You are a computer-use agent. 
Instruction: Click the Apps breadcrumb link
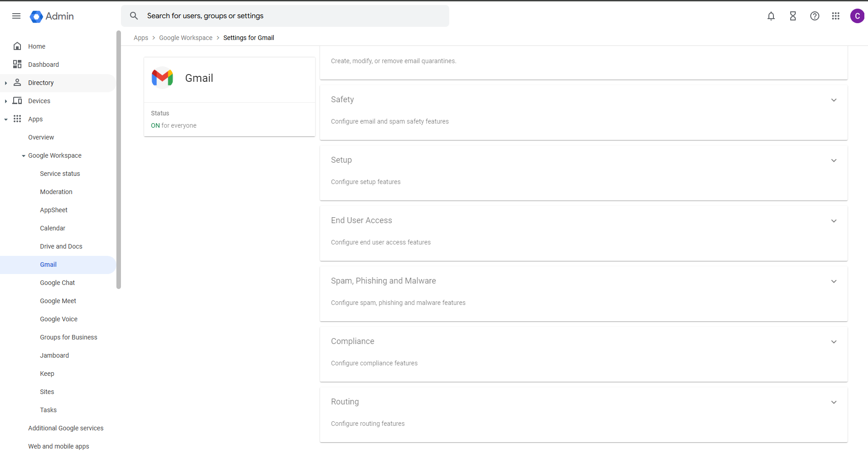141,38
